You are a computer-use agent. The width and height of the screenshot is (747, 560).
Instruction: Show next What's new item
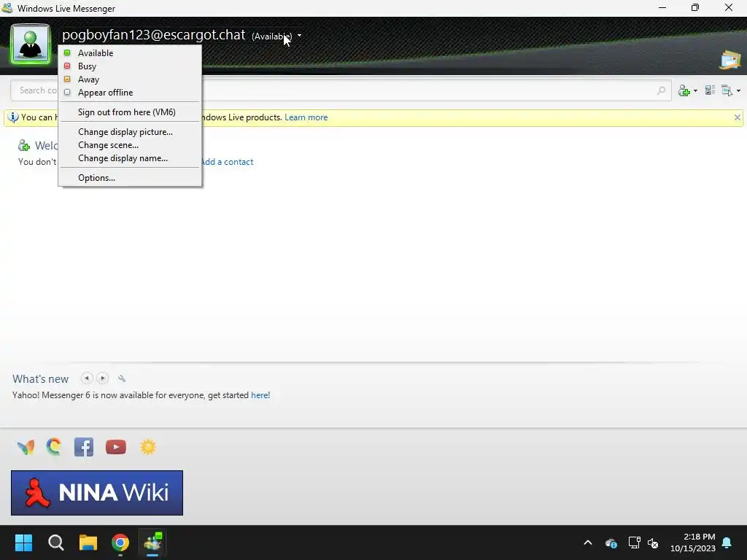pos(102,378)
